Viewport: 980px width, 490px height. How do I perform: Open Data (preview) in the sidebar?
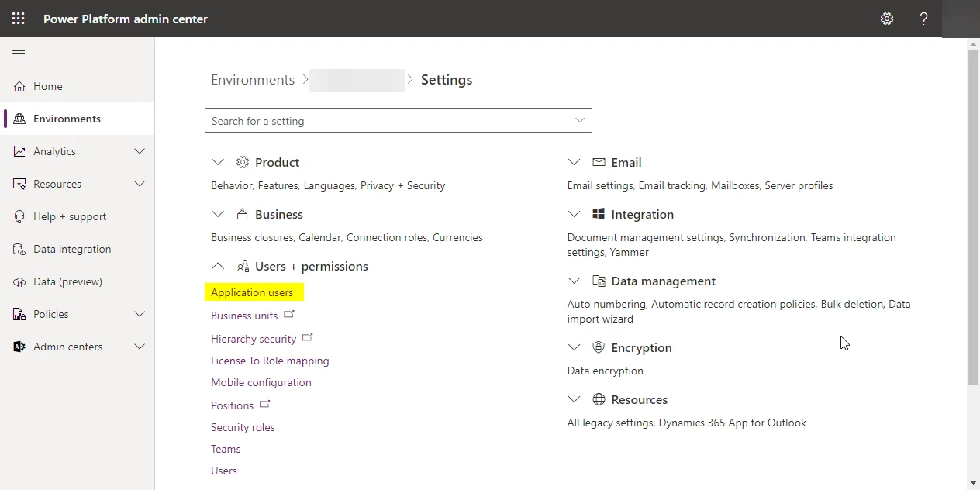point(78,281)
